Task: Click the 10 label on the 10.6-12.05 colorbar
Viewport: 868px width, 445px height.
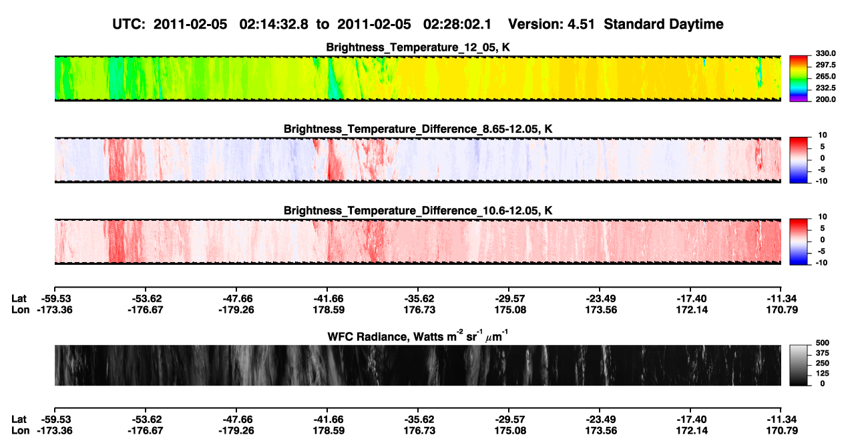Action: click(x=821, y=217)
